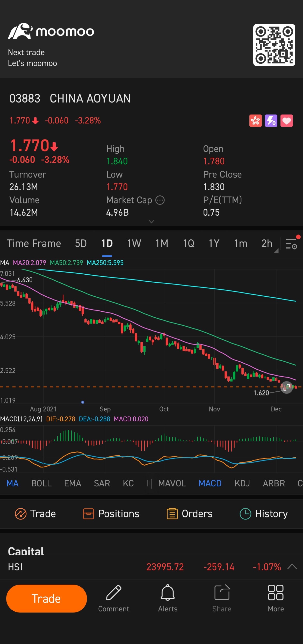Open Orders shortcut
The height and width of the screenshot is (644, 303).
(x=189, y=514)
